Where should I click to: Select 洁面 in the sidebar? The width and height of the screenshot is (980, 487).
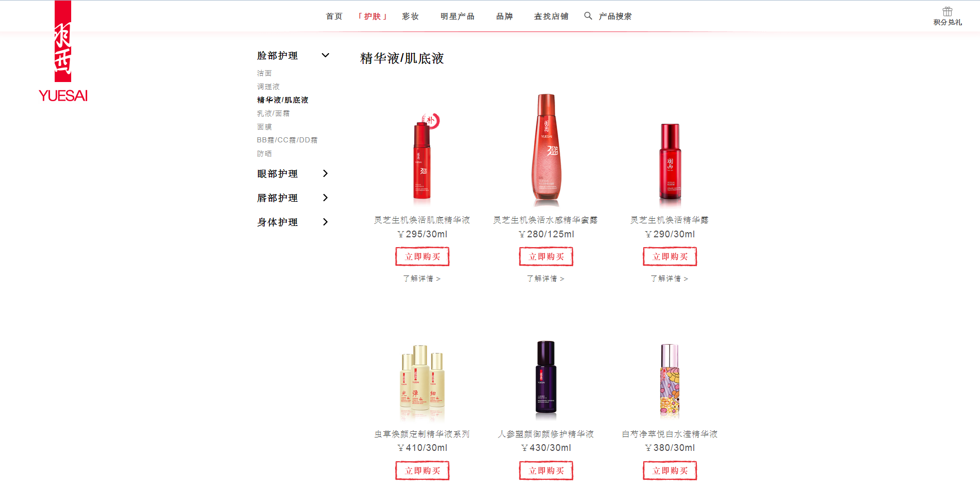[264, 73]
